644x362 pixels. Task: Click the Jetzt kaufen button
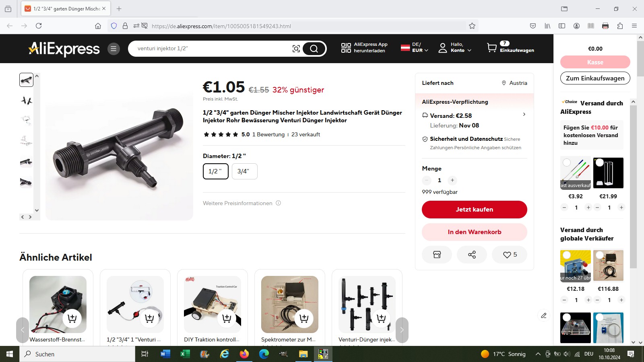475,210
